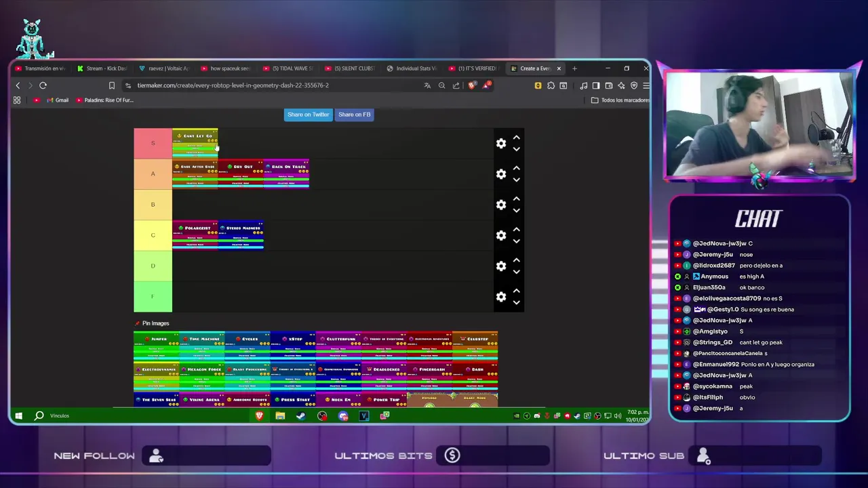Move S tier row up with arrow
868x488 pixels.
click(516, 137)
